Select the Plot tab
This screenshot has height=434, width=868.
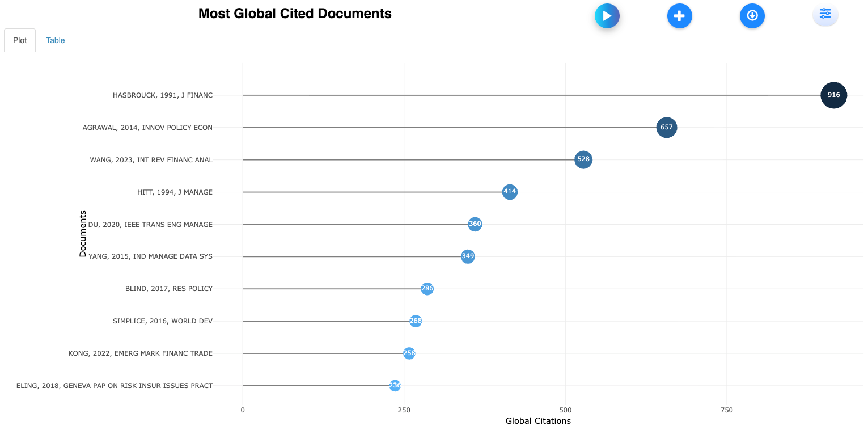20,40
